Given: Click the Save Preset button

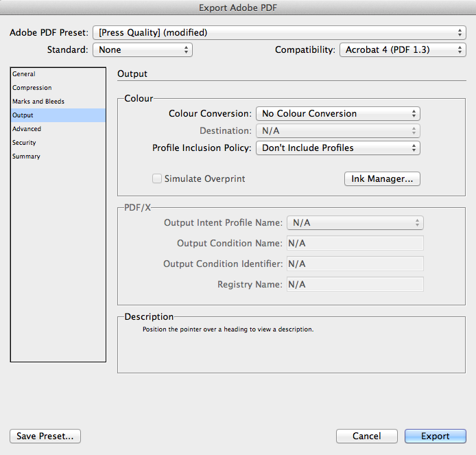Looking at the screenshot, I should coord(45,436).
